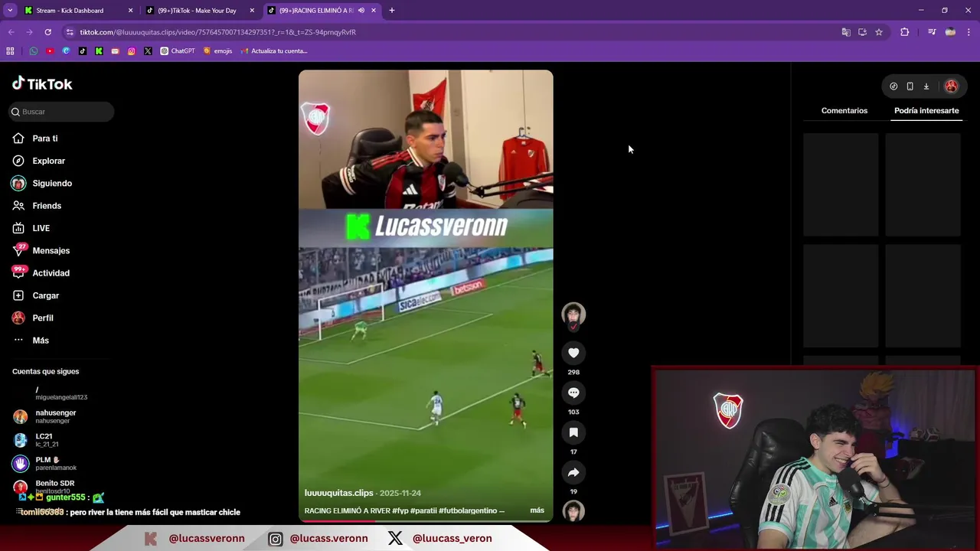The width and height of the screenshot is (980, 551).
Task: Open comments via speech bubble icon
Action: [x=573, y=393]
